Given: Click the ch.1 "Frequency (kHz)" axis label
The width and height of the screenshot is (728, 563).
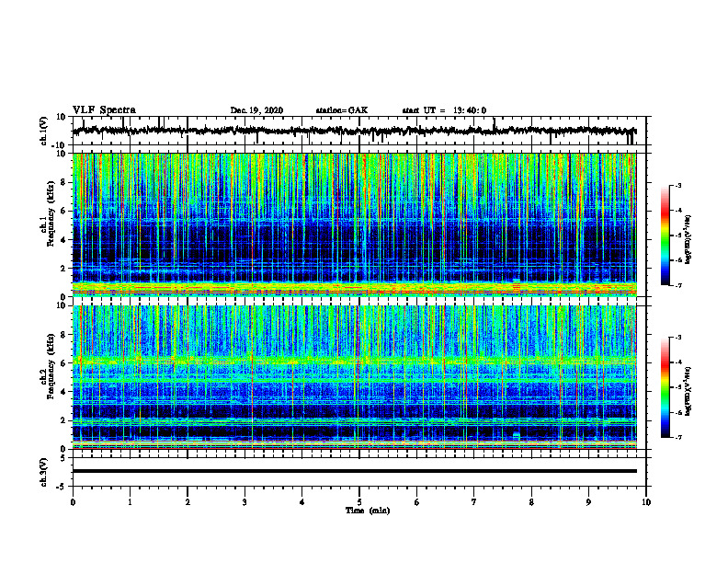Looking at the screenshot, I should pos(51,213).
